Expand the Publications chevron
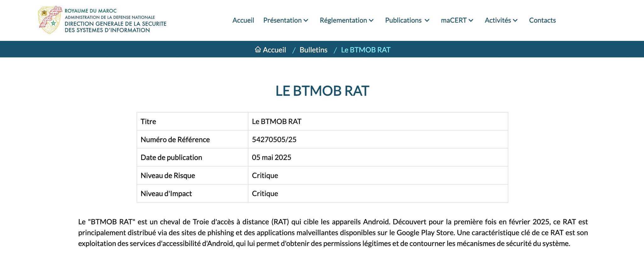Viewport: 644px width, 253px height. (427, 20)
